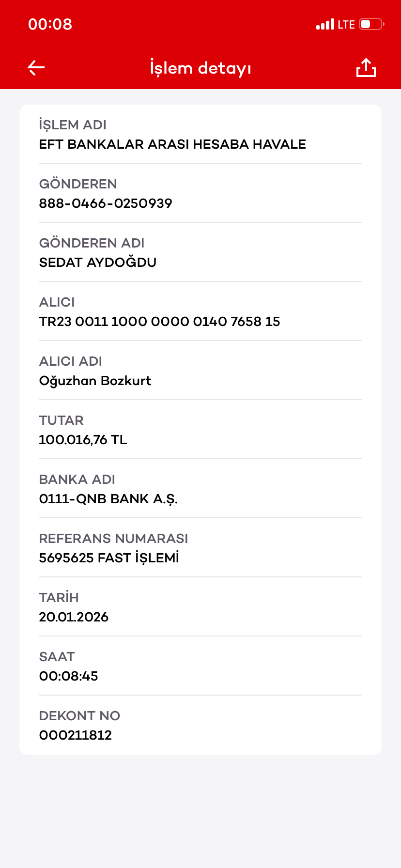Image resolution: width=401 pixels, height=868 pixels.
Task: Tap the back arrow icon
Action: pos(36,68)
